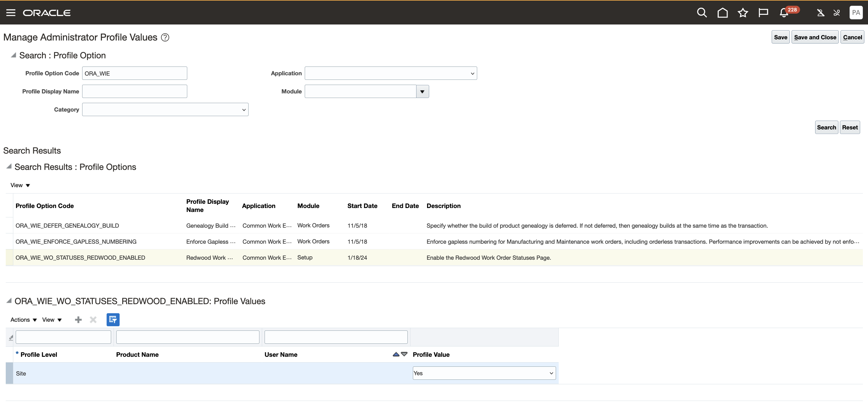The image size is (868, 413).
Task: Add new profile value with plus icon
Action: click(x=78, y=320)
